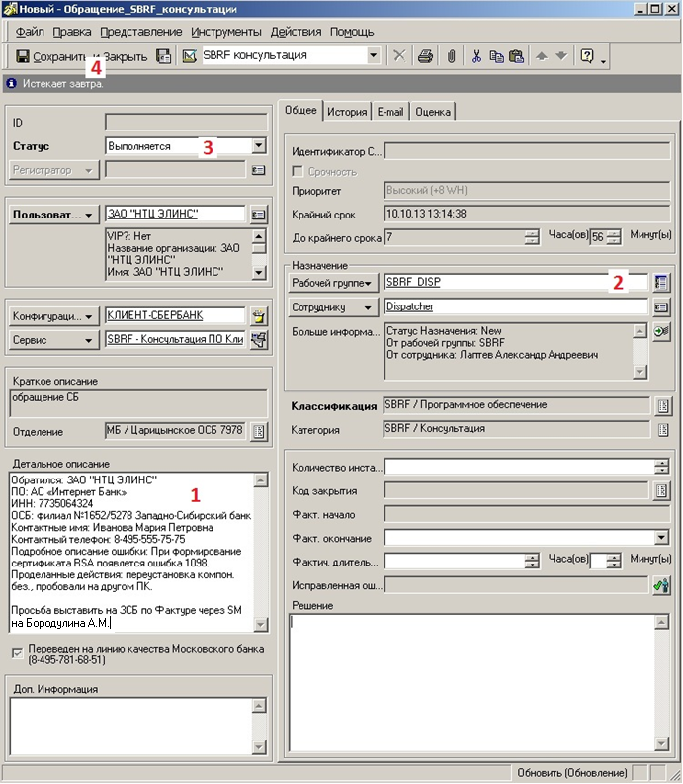Click scroll up arrow in user info box

click(x=259, y=236)
